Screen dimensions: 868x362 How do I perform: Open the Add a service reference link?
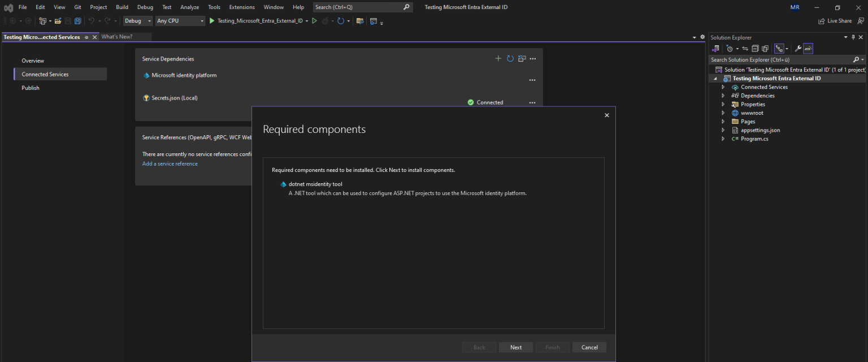pyautogui.click(x=170, y=163)
